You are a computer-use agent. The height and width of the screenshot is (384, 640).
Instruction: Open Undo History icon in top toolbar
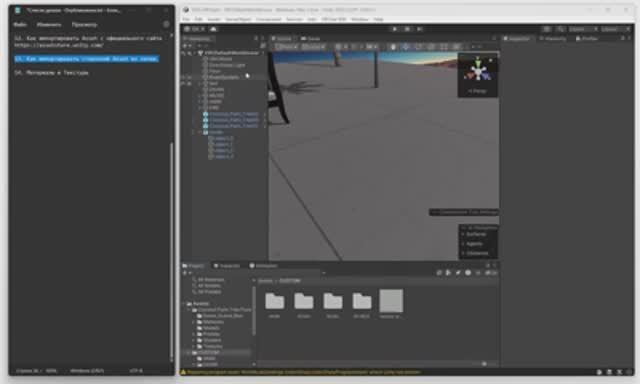(547, 29)
